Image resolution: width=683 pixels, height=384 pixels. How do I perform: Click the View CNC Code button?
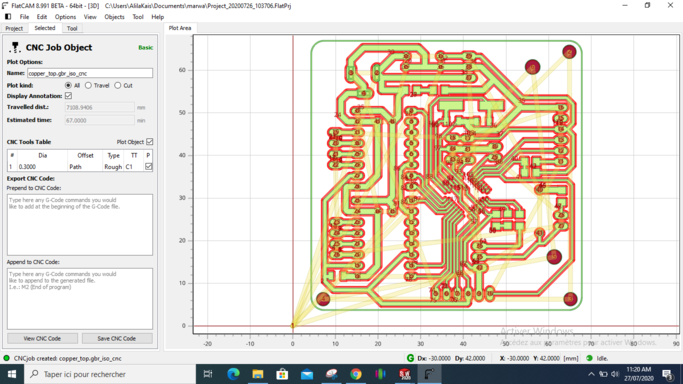[42, 338]
